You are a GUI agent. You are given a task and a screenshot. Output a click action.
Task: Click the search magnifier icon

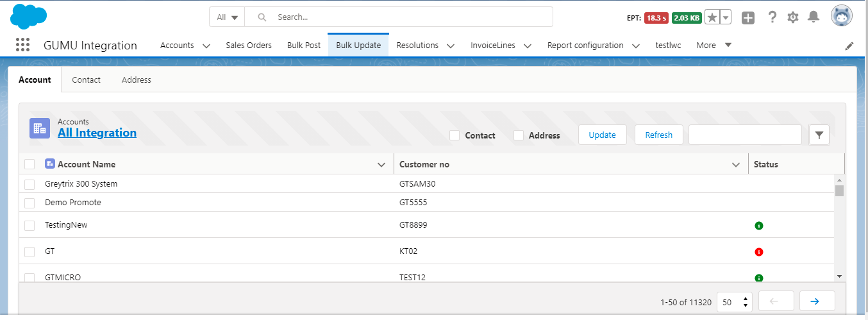(262, 17)
